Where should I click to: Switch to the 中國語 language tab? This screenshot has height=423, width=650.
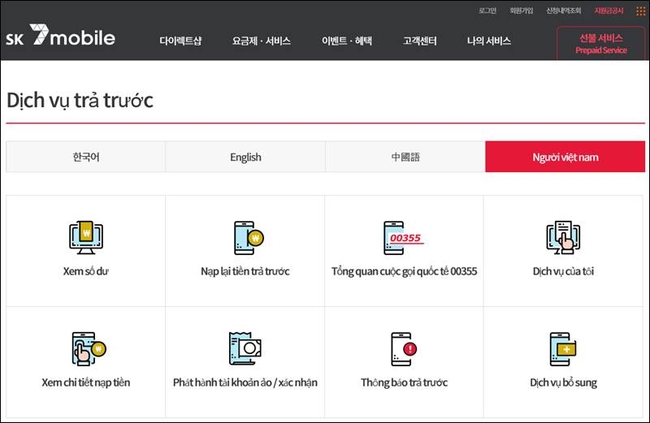tap(405, 157)
